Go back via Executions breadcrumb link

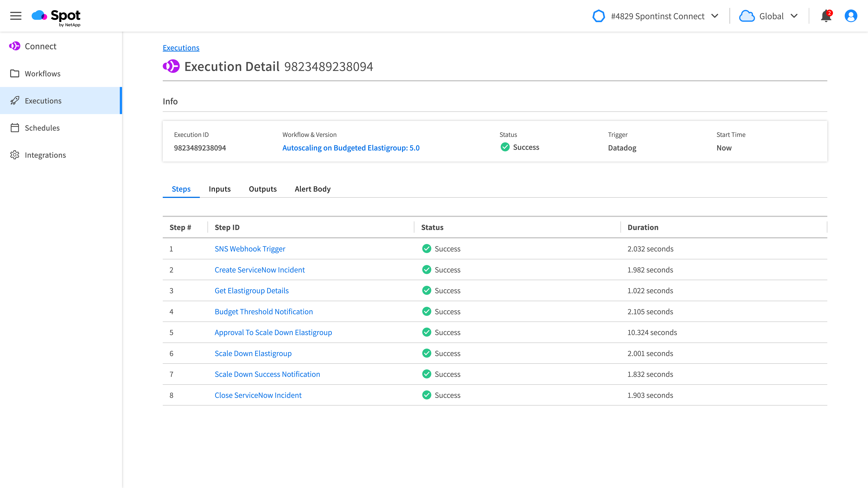tap(181, 48)
